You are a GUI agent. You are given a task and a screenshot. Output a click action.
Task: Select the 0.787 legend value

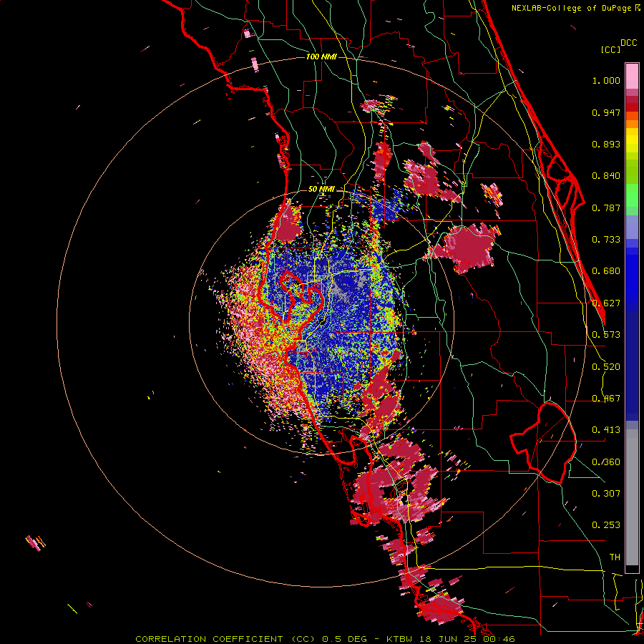(606, 208)
